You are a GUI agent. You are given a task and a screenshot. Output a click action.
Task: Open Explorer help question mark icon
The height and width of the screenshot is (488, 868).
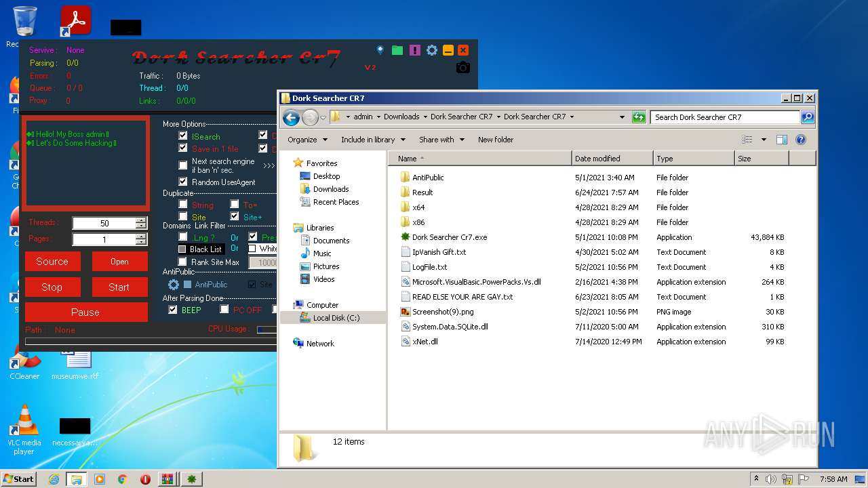pyautogui.click(x=800, y=140)
